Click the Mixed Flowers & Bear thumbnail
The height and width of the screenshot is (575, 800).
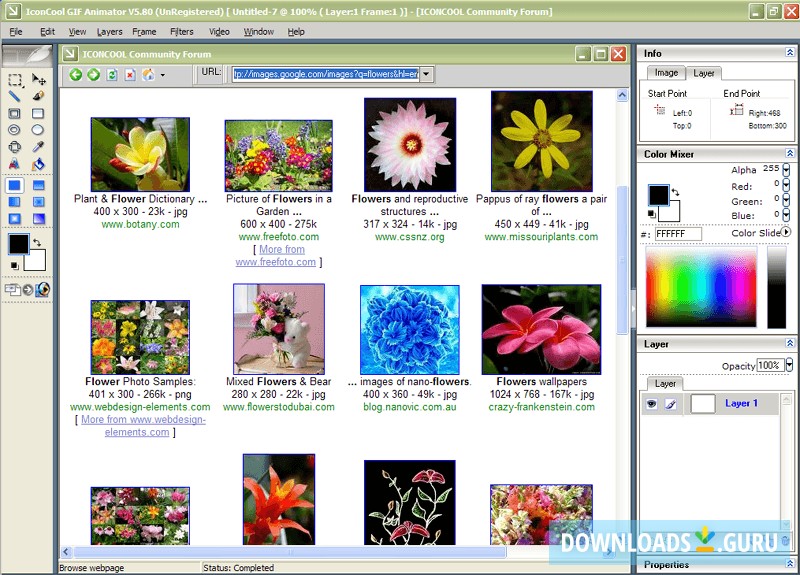click(279, 329)
